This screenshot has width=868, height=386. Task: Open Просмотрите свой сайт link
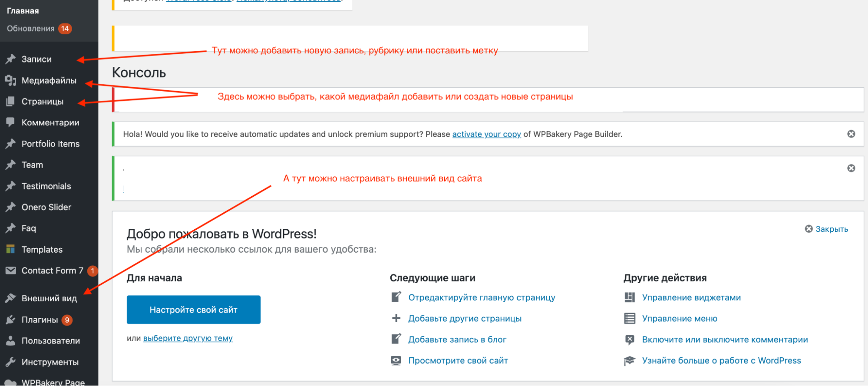[458, 360]
